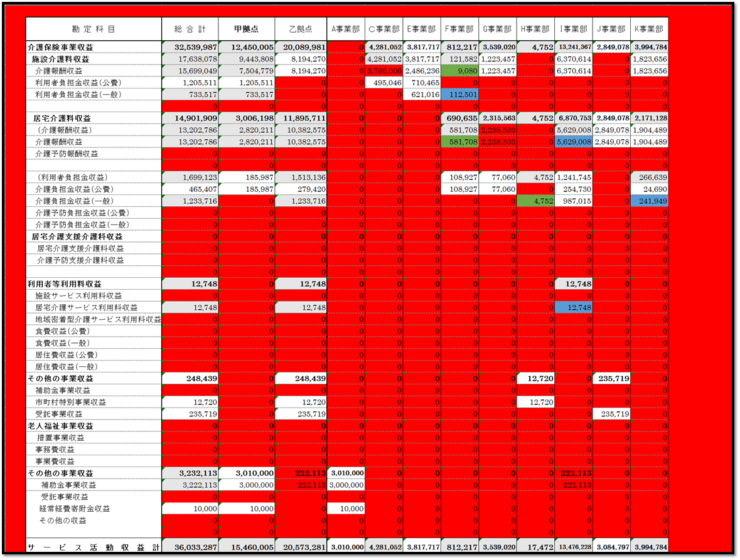This screenshot has height=560, width=740.
Task: Select the blue cell with 241,949
Action: [x=650, y=201]
